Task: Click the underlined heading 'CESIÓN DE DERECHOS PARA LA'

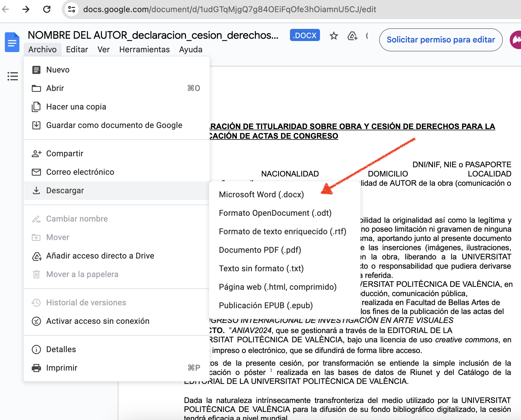Action: pos(433,127)
